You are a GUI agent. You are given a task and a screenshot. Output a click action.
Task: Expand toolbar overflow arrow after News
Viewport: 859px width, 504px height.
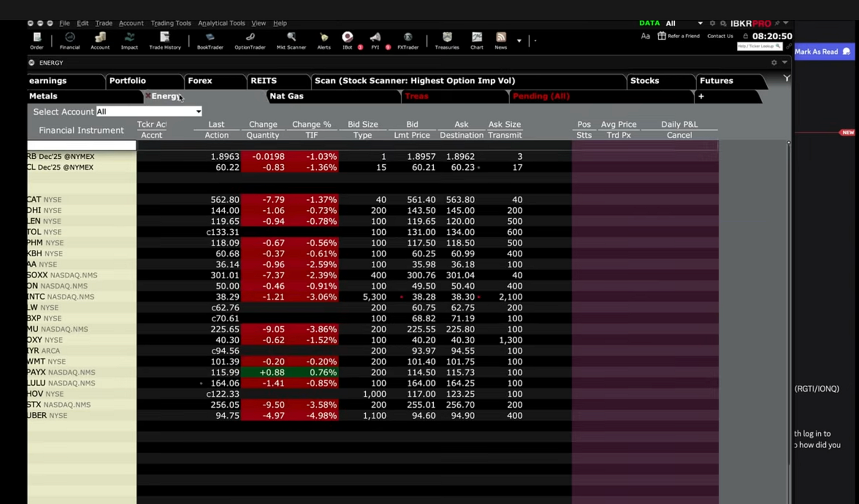[519, 41]
